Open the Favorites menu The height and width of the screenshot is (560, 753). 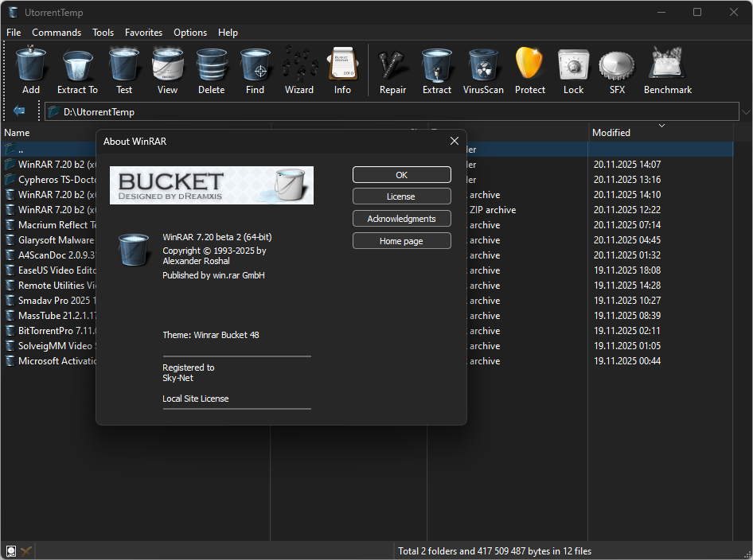point(143,32)
